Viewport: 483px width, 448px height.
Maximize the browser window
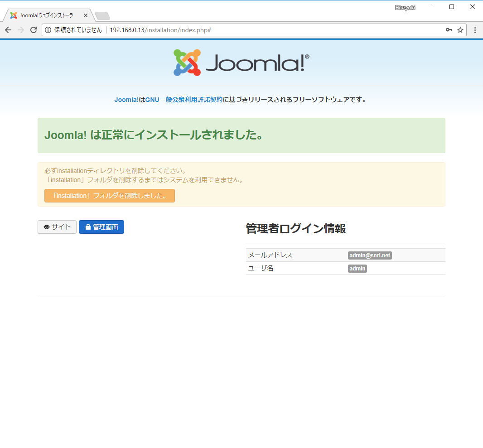[x=452, y=7]
